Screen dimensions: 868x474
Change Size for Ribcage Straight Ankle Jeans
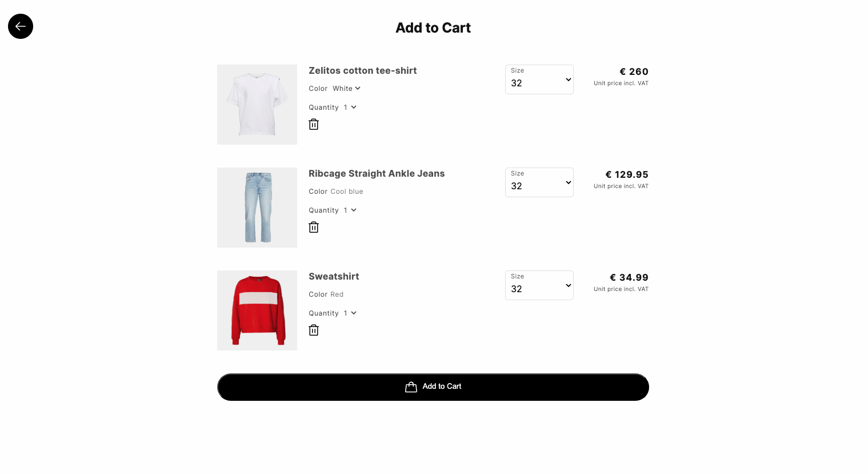click(539, 182)
